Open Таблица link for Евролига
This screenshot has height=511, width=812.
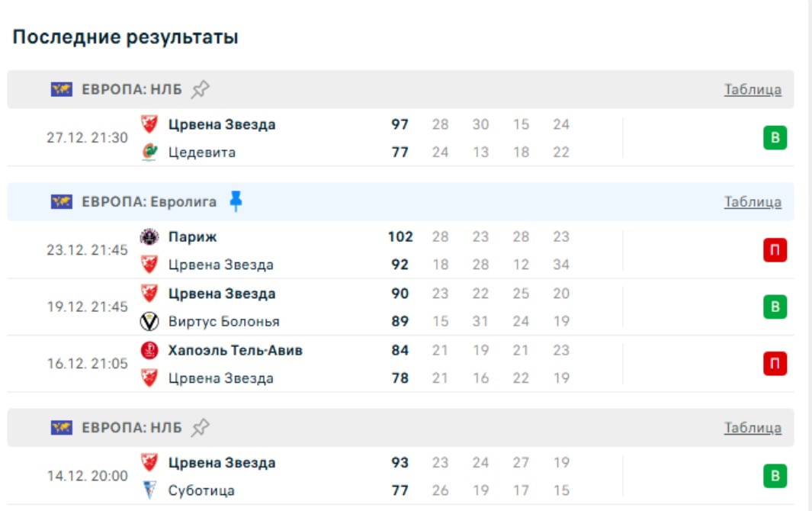coord(752,201)
